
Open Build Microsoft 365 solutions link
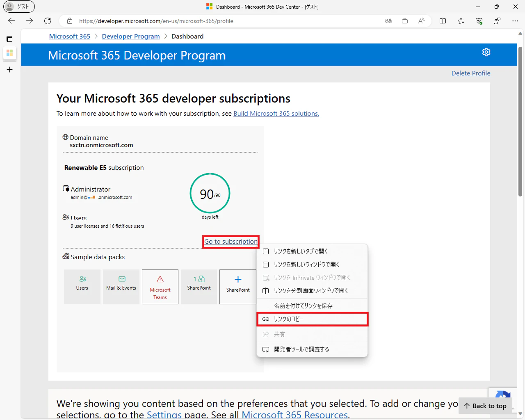276,114
